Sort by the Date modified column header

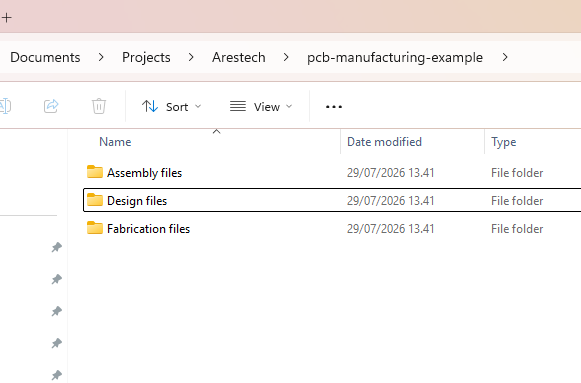(384, 142)
